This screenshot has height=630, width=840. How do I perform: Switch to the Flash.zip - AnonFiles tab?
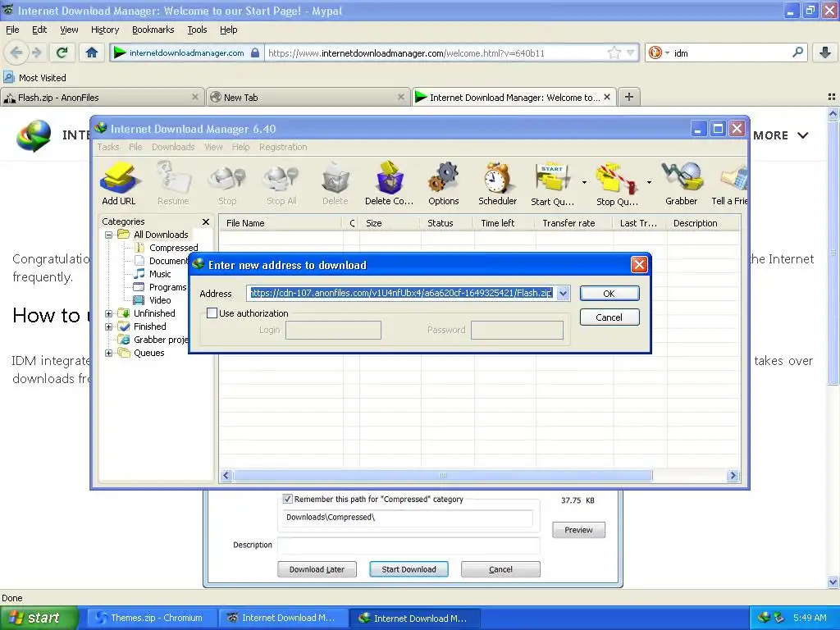102,97
